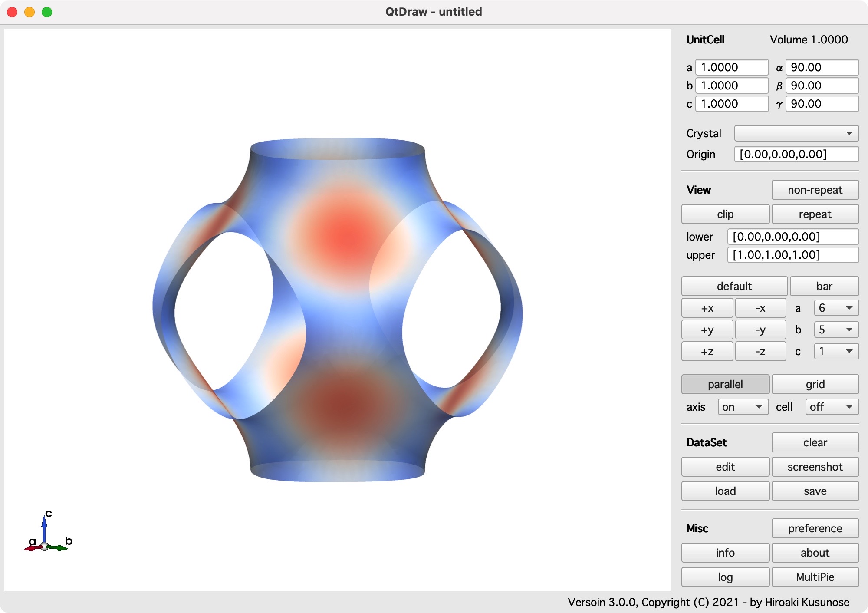This screenshot has width=868, height=613.
Task: Click the screenshot button
Action: pyautogui.click(x=815, y=467)
